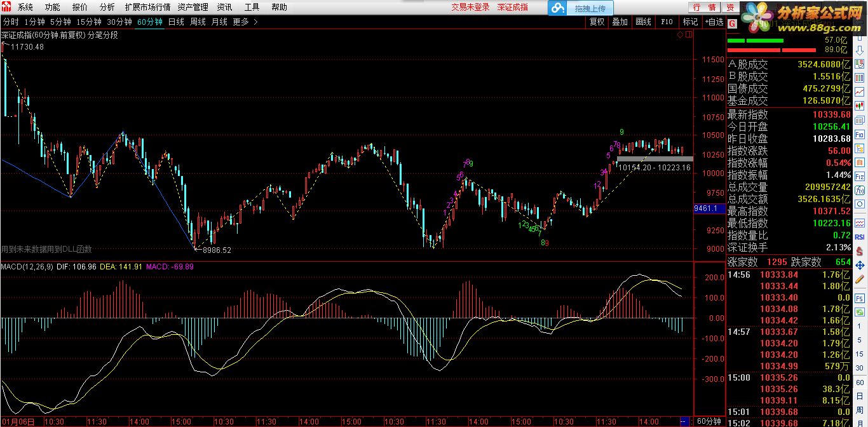
Task: Open the 报价 menu
Action: 80,8
